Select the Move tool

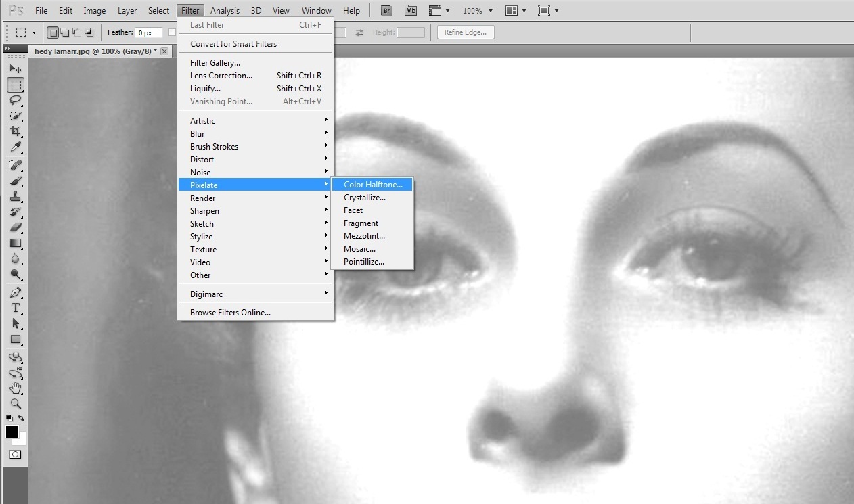[x=16, y=69]
